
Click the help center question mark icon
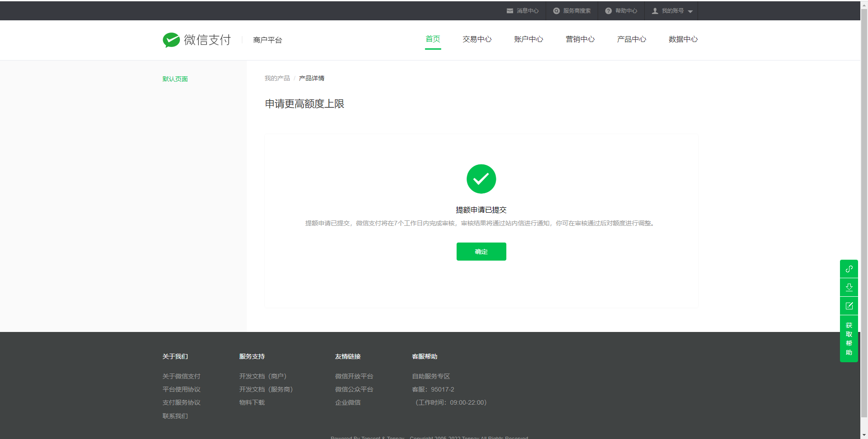609,11
